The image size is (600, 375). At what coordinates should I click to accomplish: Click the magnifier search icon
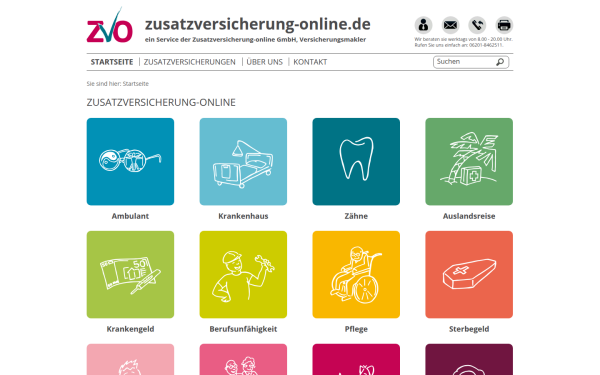(500, 62)
